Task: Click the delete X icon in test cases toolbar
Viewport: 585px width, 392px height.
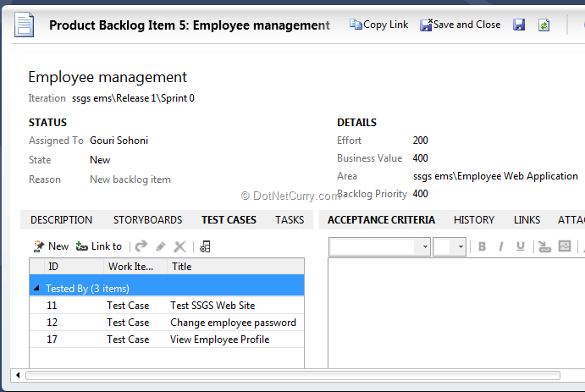Action: (179, 246)
